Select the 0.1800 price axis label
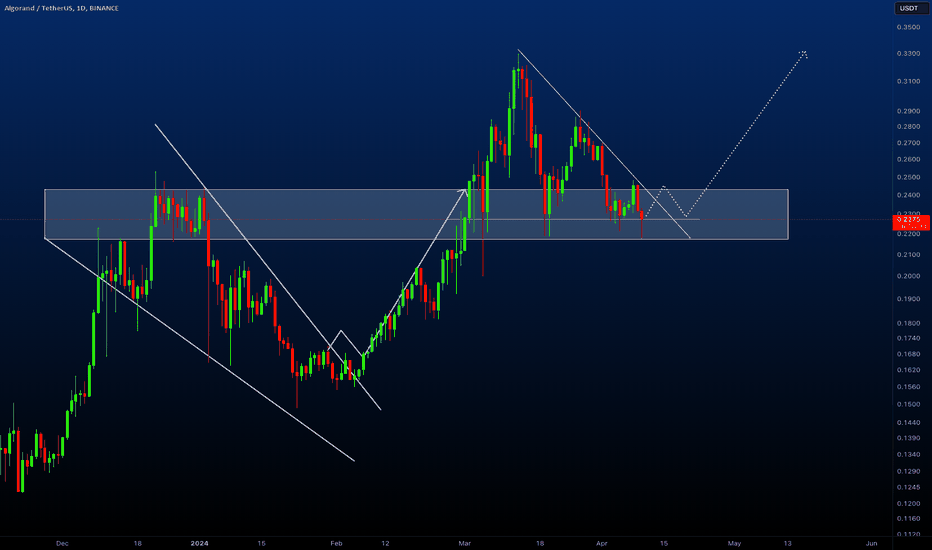 tap(908, 323)
